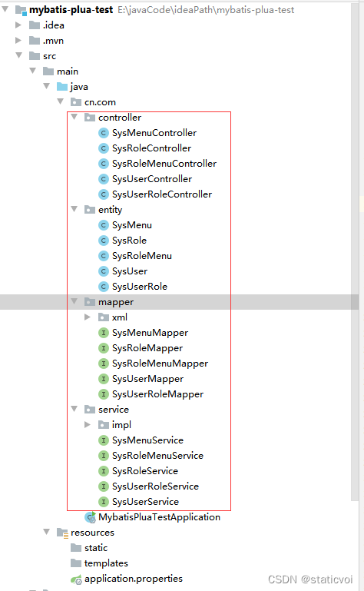This screenshot has width=364, height=591.
Task: Expand the .idea folder
Action: pos(18,25)
